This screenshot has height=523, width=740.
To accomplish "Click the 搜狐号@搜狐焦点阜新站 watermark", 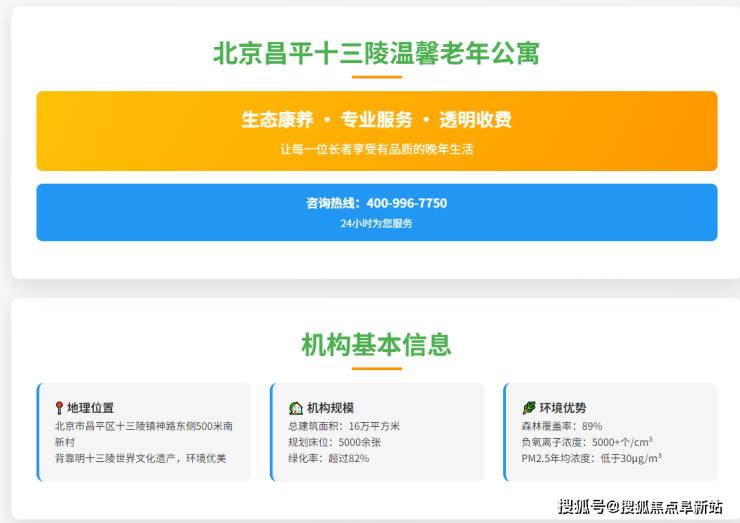I will (640, 506).
